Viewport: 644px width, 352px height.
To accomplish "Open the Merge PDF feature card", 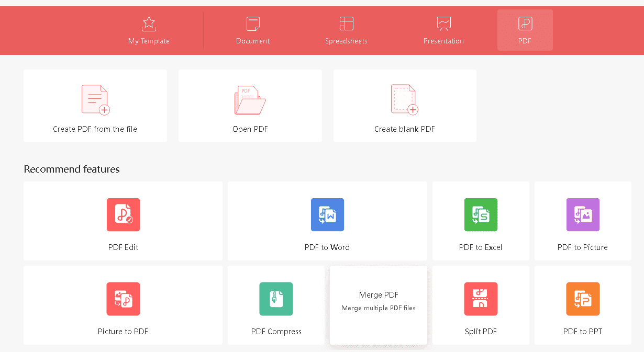I will tap(379, 305).
